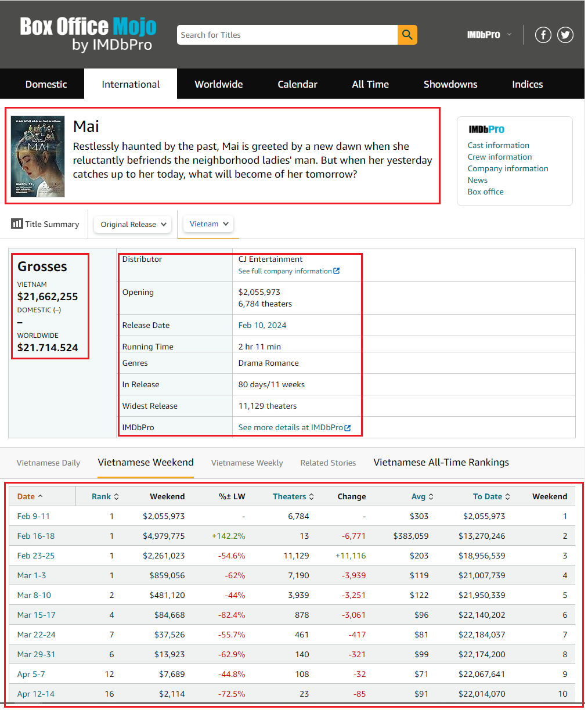Open the Vietnam territory dropdown

[x=208, y=224]
